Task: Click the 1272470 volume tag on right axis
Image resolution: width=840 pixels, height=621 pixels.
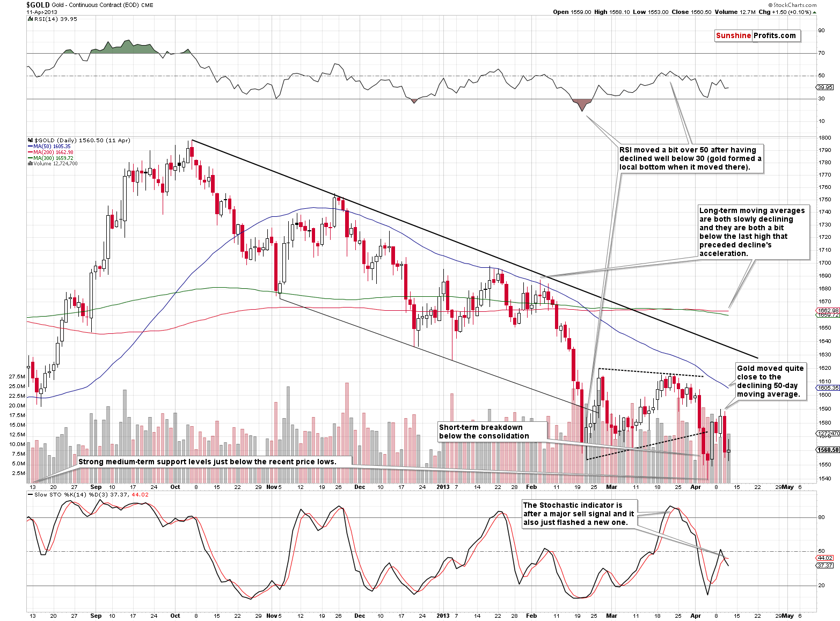Action: [828, 433]
